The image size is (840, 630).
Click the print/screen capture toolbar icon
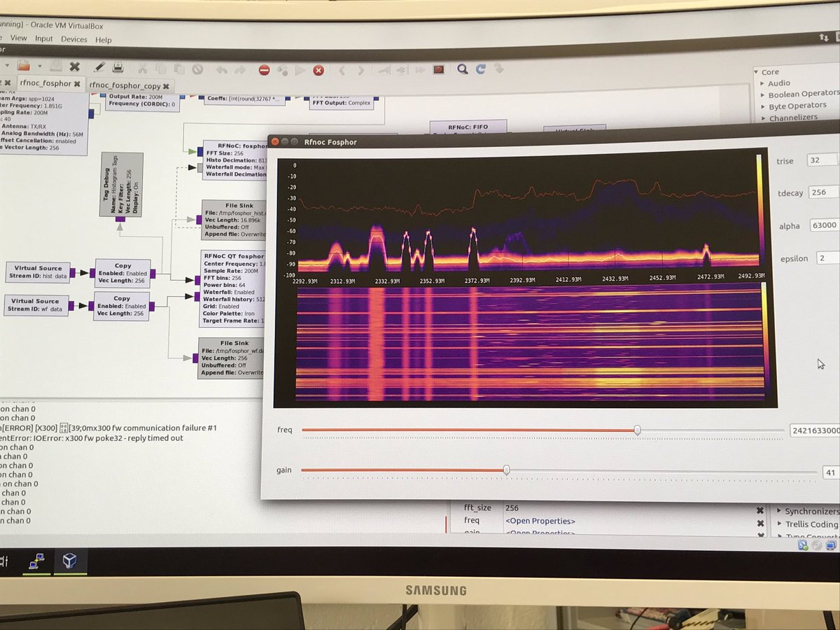[118, 67]
